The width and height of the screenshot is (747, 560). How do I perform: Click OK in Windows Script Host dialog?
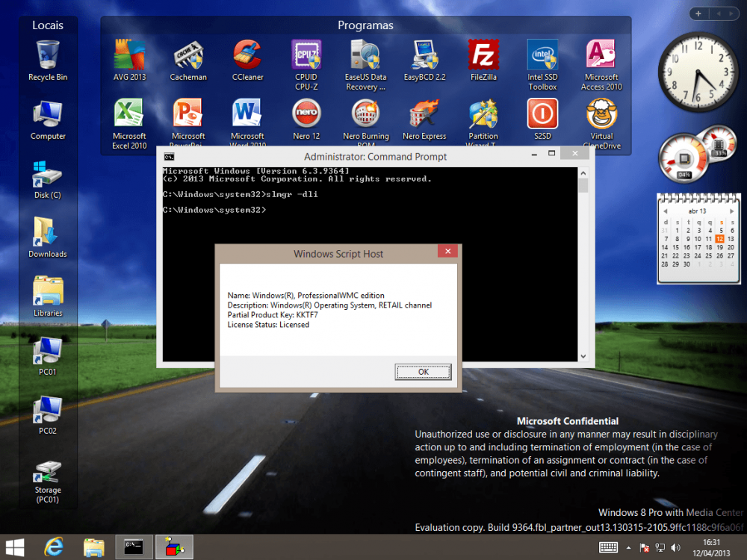[x=423, y=372]
